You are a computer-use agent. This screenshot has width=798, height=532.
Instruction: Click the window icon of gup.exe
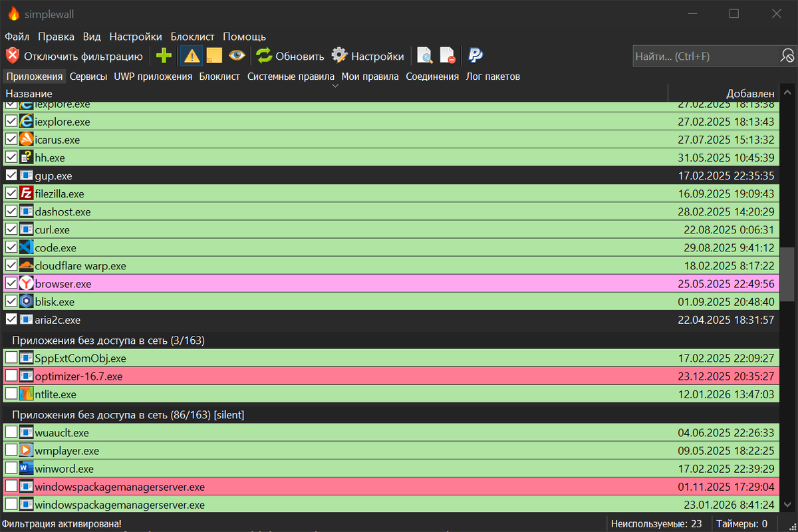pyautogui.click(x=27, y=176)
